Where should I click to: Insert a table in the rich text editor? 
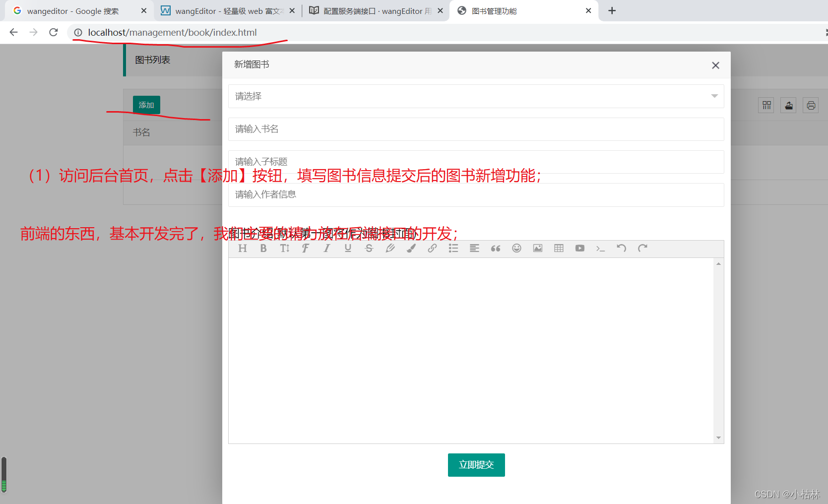(x=559, y=248)
